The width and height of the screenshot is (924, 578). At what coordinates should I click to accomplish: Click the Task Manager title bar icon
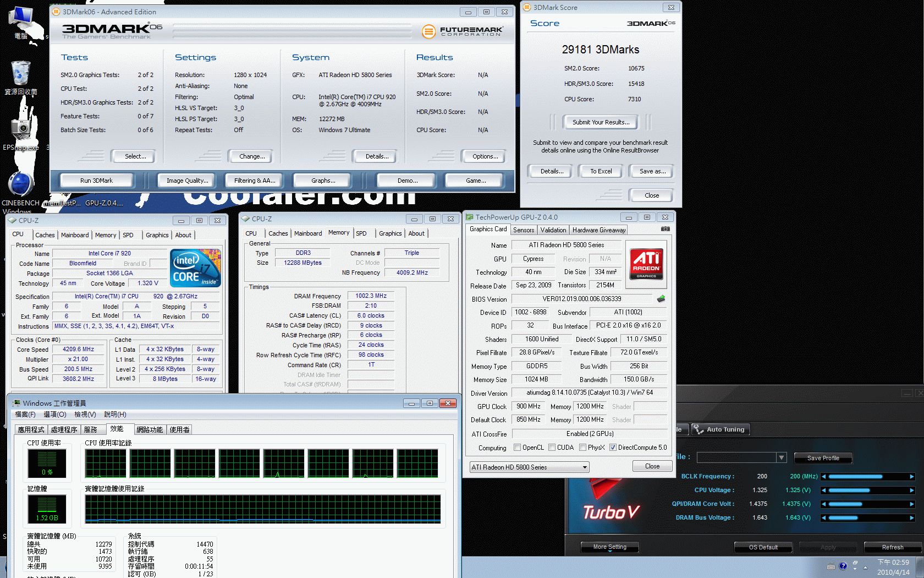pyautogui.click(x=16, y=403)
